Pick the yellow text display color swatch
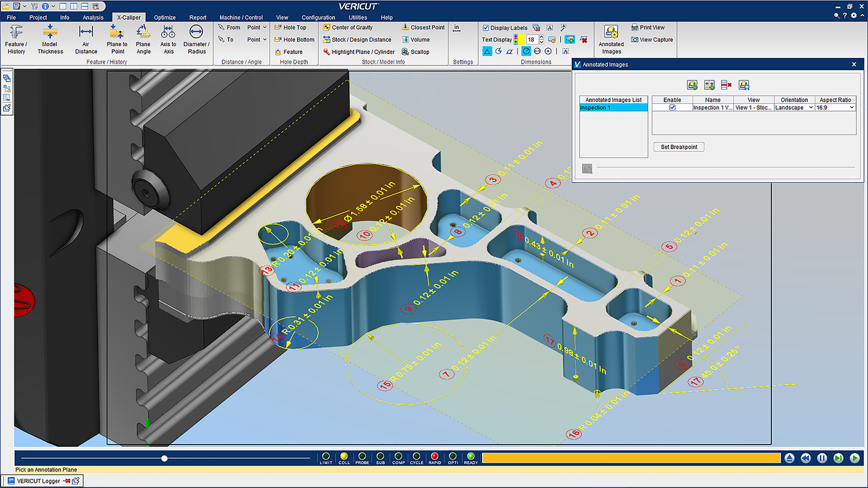This screenshot has width=868, height=488. (x=521, y=40)
